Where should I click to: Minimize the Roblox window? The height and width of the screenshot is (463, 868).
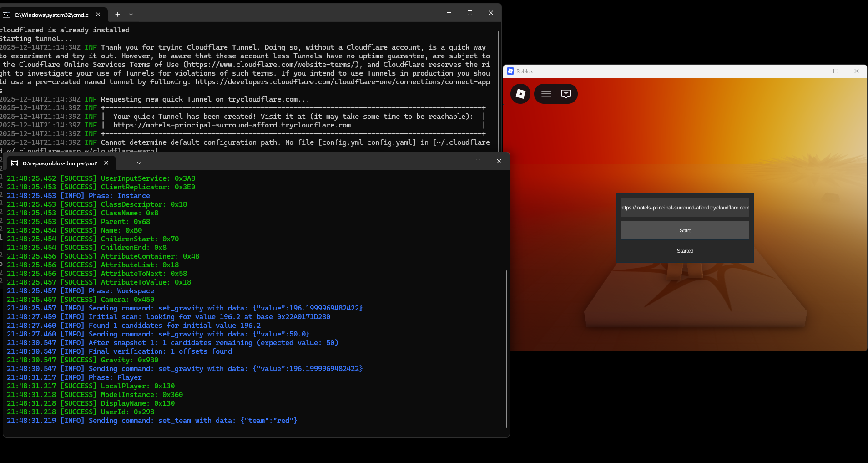[x=815, y=71]
